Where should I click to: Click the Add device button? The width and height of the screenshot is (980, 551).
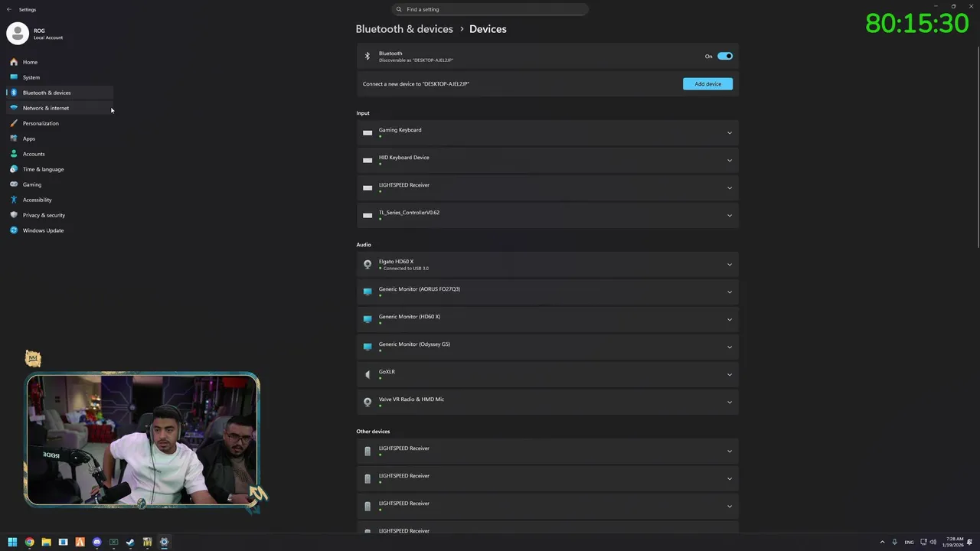click(707, 84)
